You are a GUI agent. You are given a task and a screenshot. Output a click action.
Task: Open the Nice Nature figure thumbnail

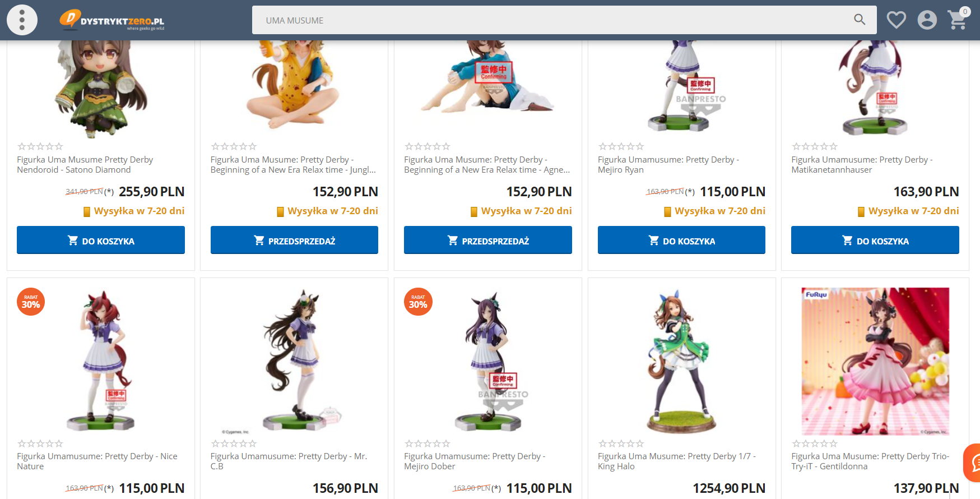[101, 361]
